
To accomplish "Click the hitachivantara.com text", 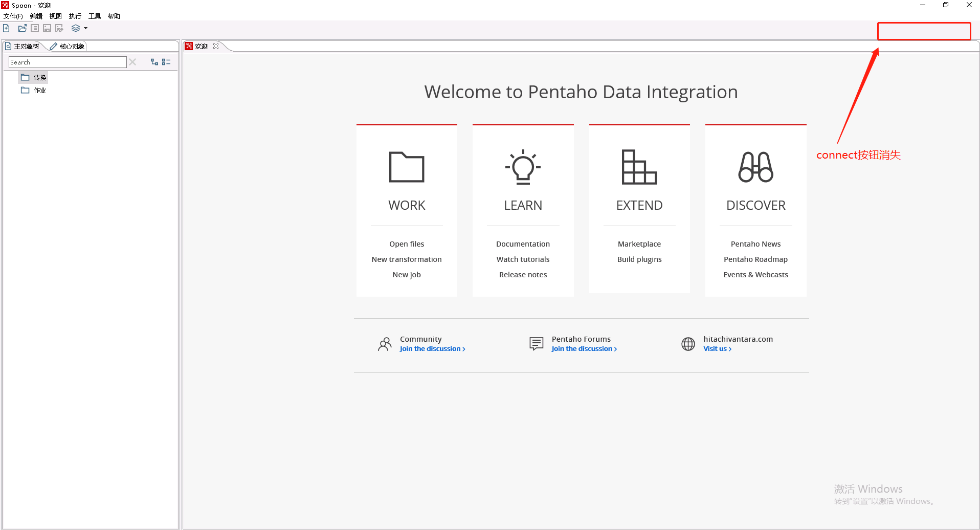I will (738, 339).
